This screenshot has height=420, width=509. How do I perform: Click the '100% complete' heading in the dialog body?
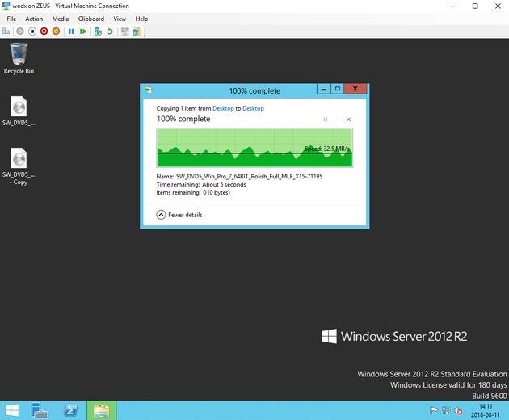point(183,119)
